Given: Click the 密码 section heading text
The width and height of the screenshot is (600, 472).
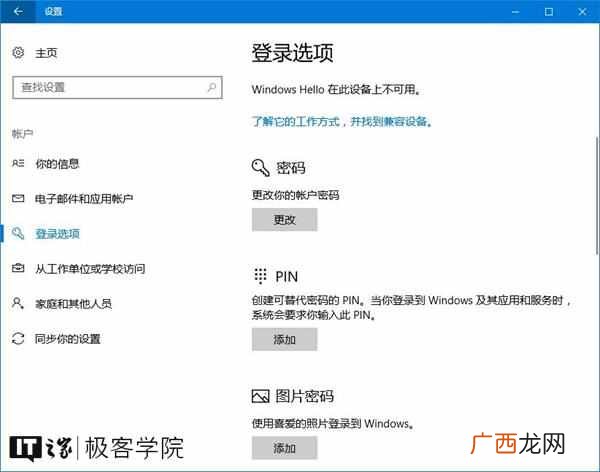Looking at the screenshot, I should click(x=291, y=168).
